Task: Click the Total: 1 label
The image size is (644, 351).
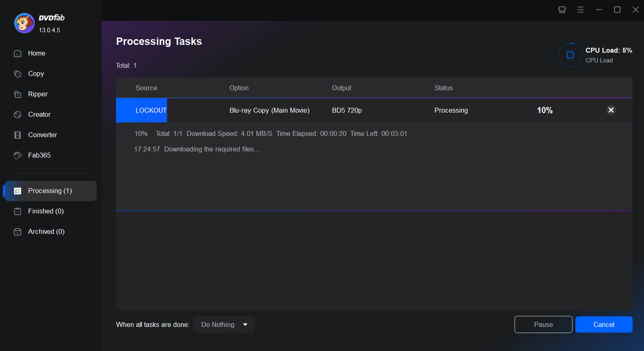Action: tap(126, 66)
